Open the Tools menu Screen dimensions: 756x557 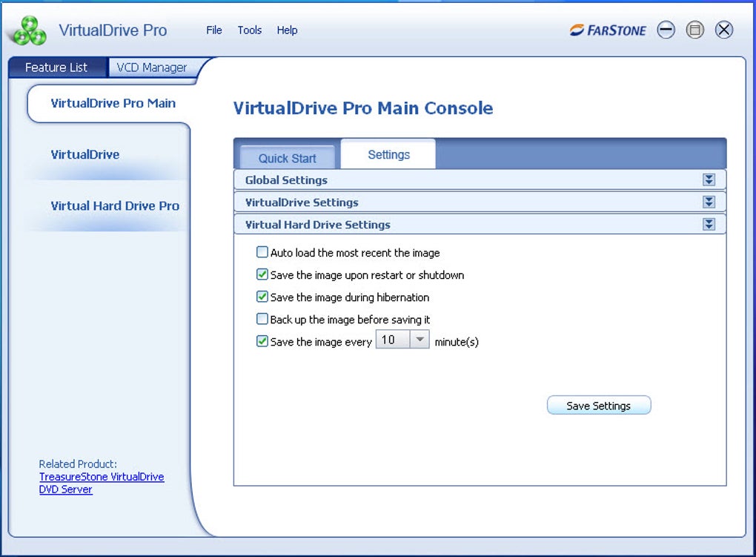coord(249,30)
